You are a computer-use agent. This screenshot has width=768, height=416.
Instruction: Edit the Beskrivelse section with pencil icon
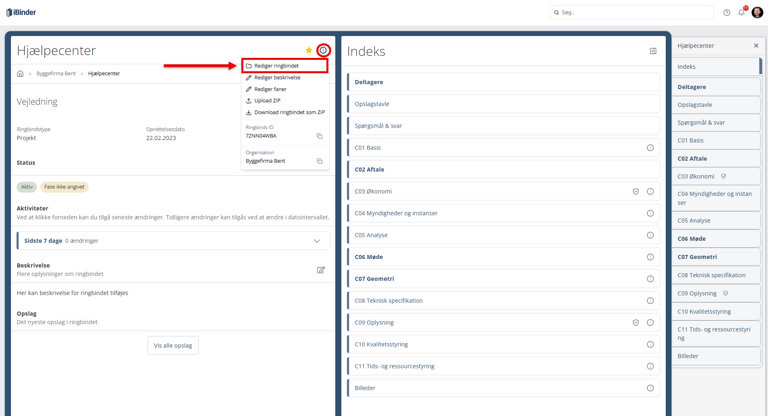(321, 269)
